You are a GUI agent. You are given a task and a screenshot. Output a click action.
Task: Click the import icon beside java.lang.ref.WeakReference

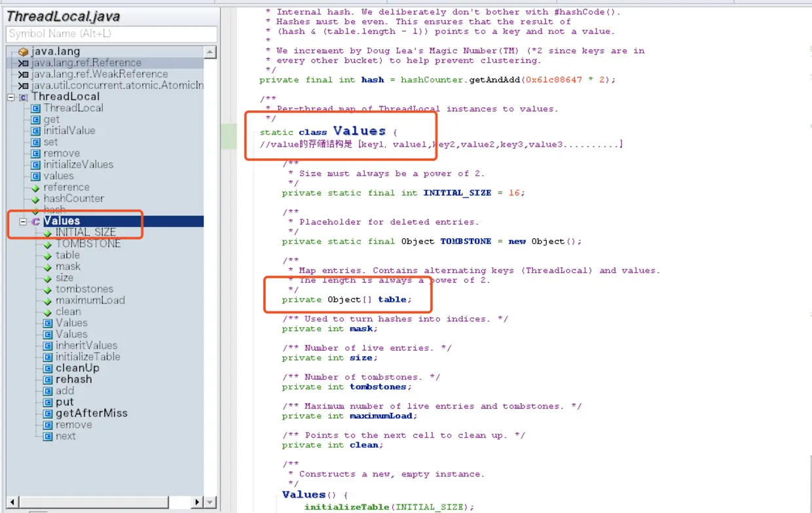click(24, 75)
